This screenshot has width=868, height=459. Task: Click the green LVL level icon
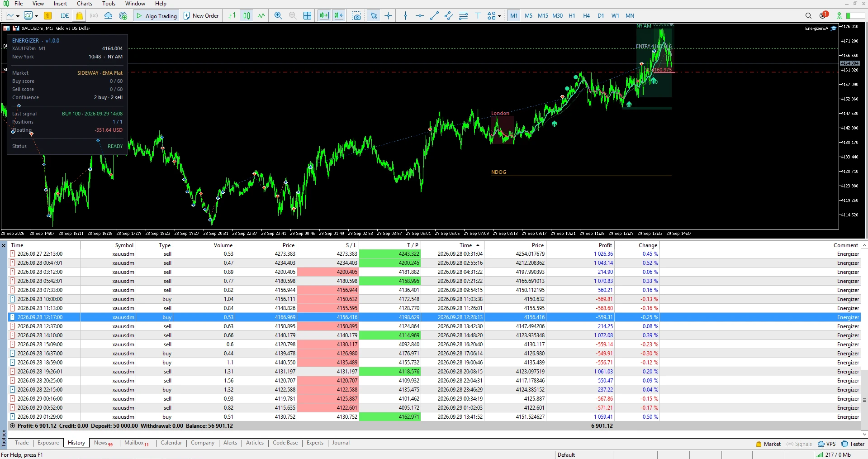839,16
